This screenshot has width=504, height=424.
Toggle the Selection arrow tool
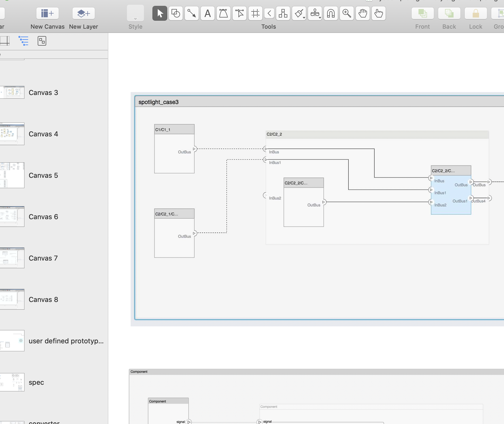tap(160, 13)
